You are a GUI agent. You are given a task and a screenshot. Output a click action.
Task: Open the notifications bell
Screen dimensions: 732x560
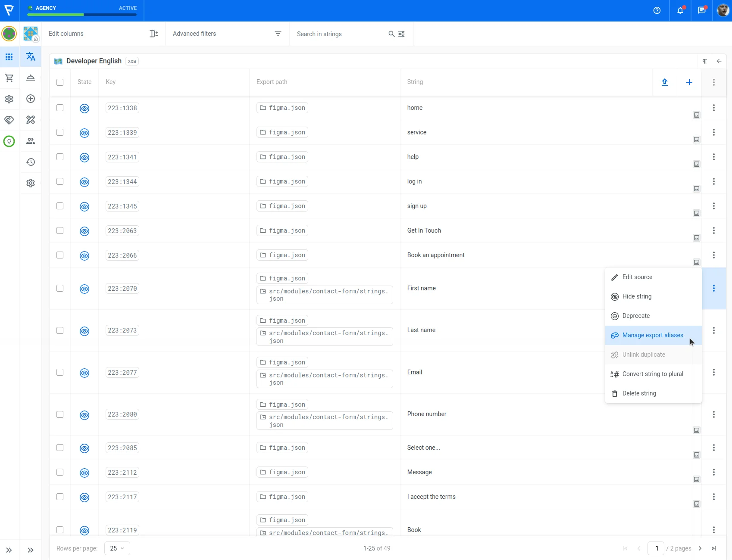[680, 10]
